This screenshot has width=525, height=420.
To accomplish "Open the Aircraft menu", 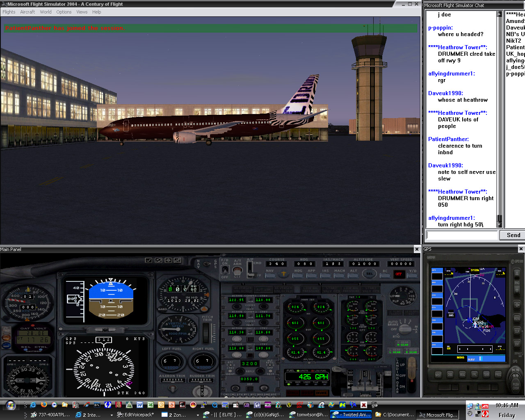I will click(x=27, y=12).
